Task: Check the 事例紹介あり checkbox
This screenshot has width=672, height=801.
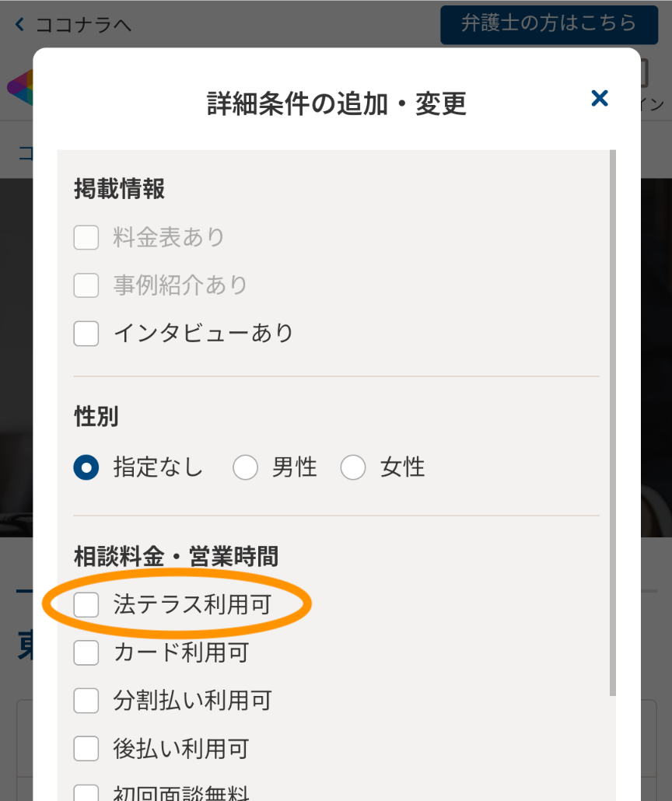Action: pyautogui.click(x=86, y=285)
